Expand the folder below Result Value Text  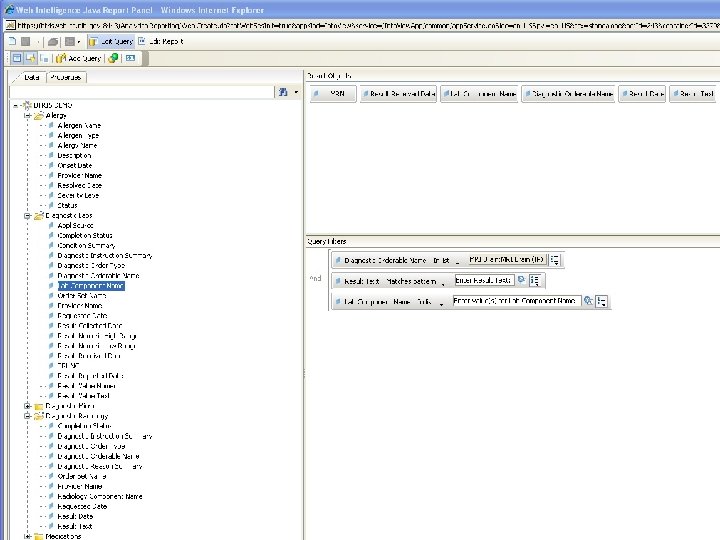click(x=28, y=406)
